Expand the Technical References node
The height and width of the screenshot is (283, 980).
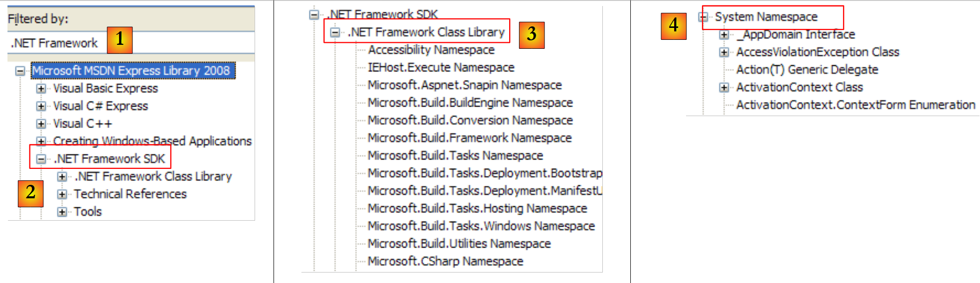pos(62,194)
